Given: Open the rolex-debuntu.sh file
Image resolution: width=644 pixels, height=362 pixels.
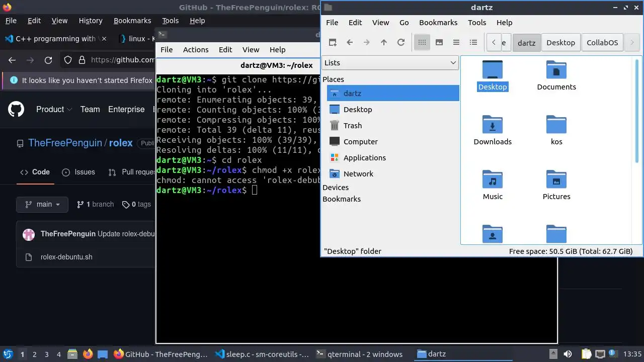Looking at the screenshot, I should coord(66,257).
